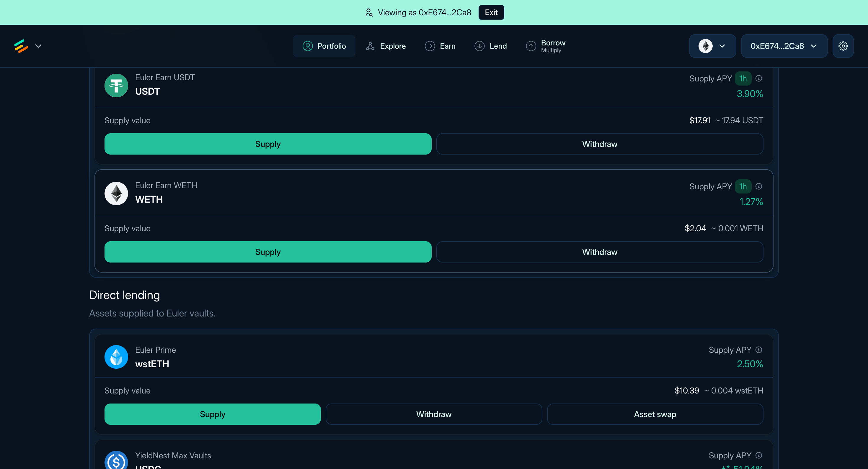Viewport: 868px width, 469px height.
Task: Supply to Euler Earn WETH
Action: coord(268,252)
